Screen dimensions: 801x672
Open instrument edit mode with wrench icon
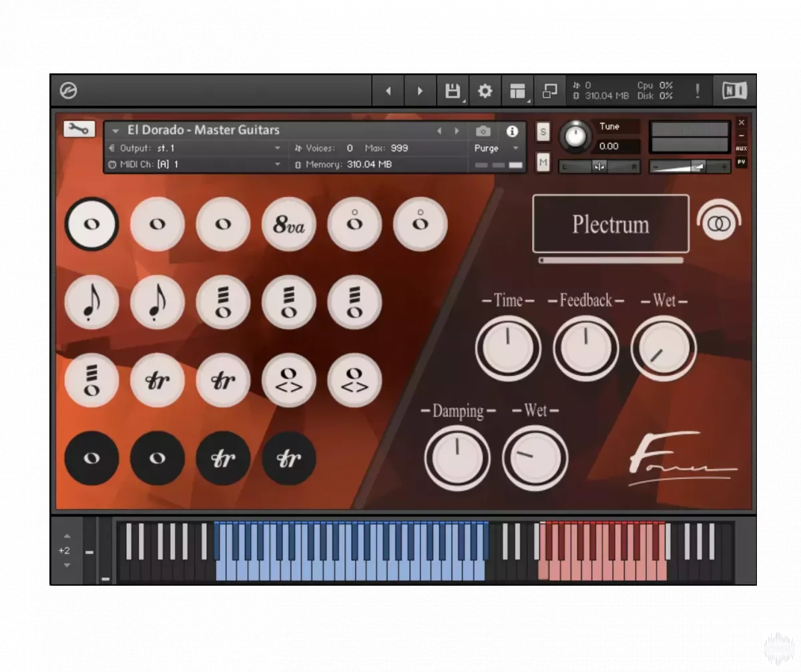click(x=79, y=129)
